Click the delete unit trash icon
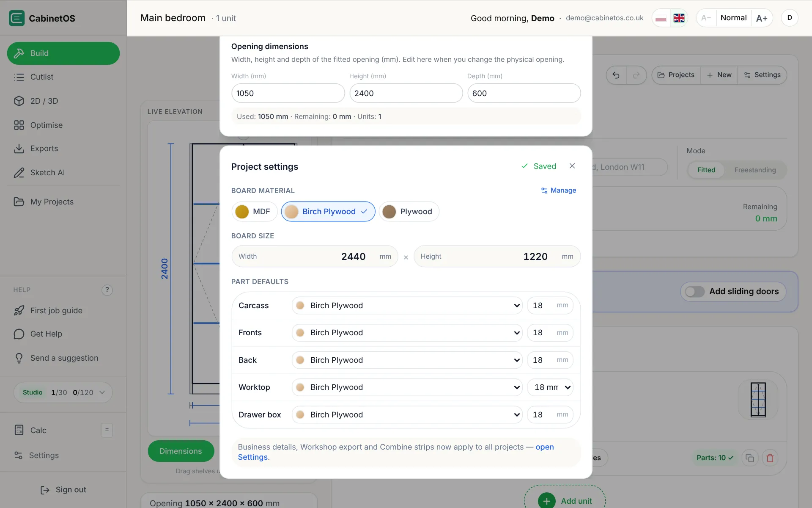The image size is (812, 508). pyautogui.click(x=770, y=458)
